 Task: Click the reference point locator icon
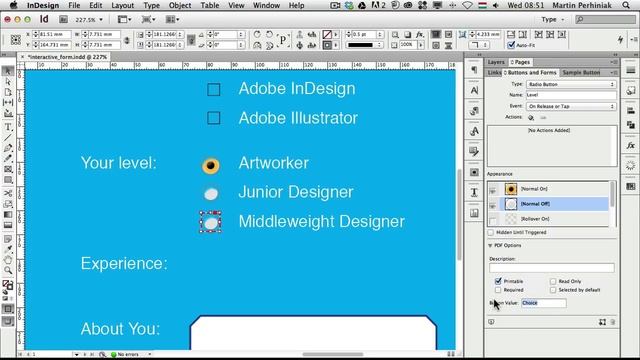click(x=16, y=40)
